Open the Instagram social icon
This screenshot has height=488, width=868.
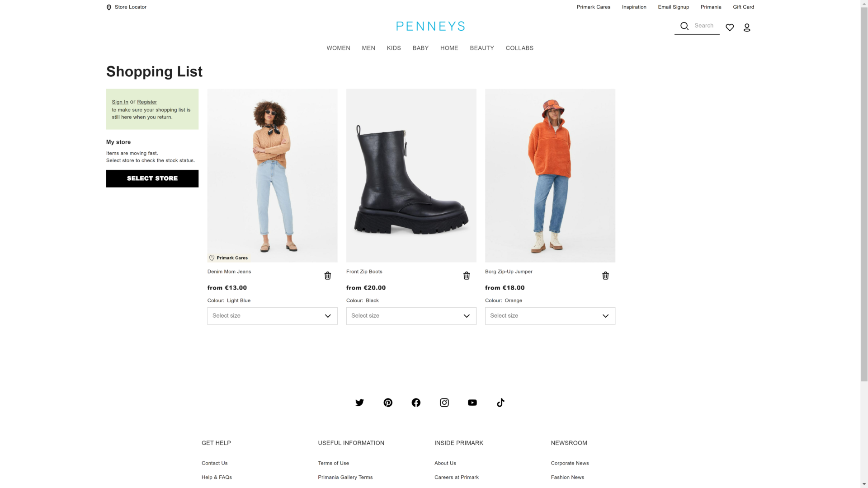coord(444,403)
